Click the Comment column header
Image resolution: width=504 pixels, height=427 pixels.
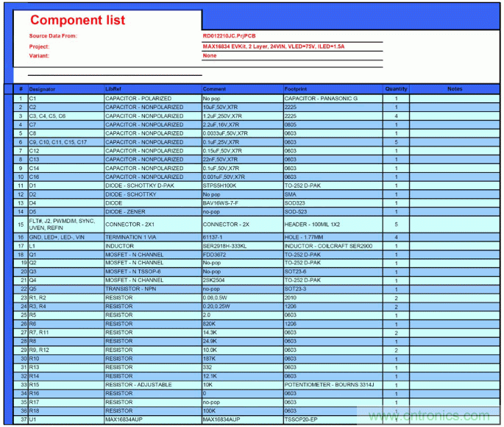pos(215,89)
